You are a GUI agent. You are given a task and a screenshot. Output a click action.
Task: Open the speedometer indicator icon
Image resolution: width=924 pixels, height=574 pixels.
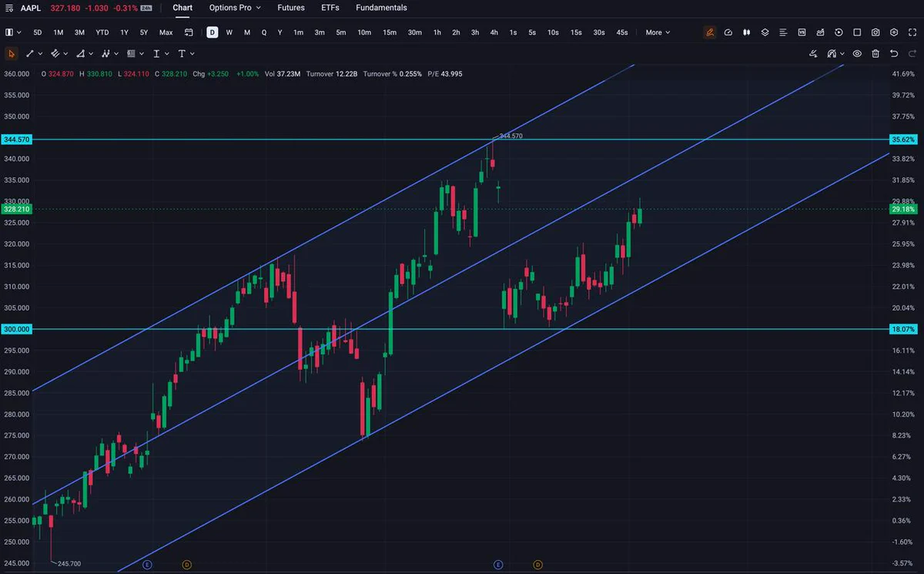point(728,32)
